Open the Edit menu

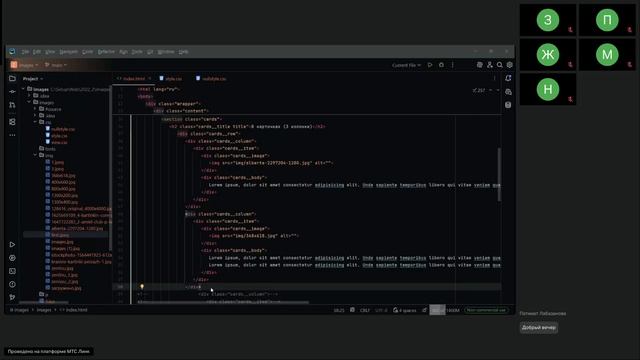37,52
